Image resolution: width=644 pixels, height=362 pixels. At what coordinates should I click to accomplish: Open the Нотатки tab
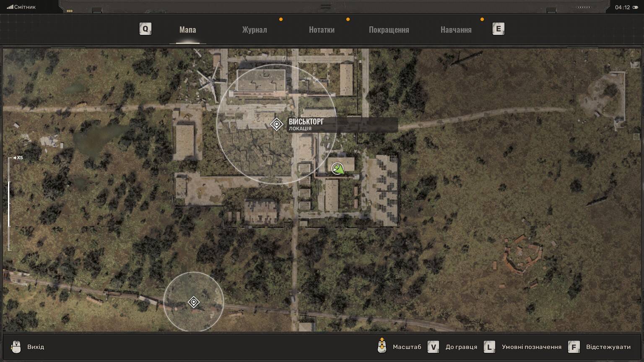click(322, 30)
